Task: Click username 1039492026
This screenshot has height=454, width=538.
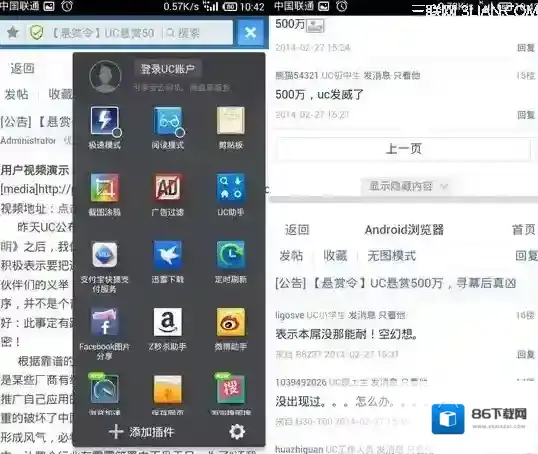Action: pos(301,382)
